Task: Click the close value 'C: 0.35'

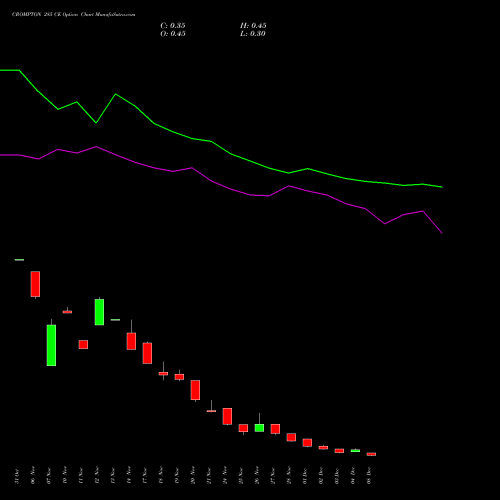Action: [173, 26]
